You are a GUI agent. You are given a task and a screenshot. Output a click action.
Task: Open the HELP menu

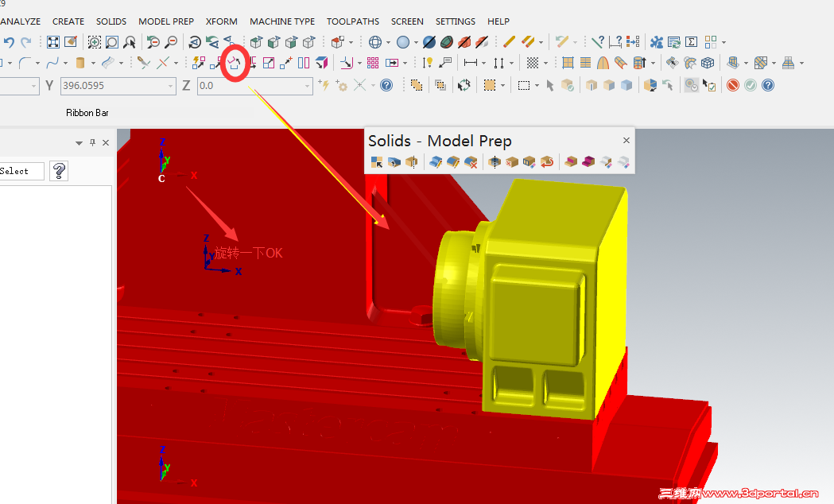pos(498,21)
